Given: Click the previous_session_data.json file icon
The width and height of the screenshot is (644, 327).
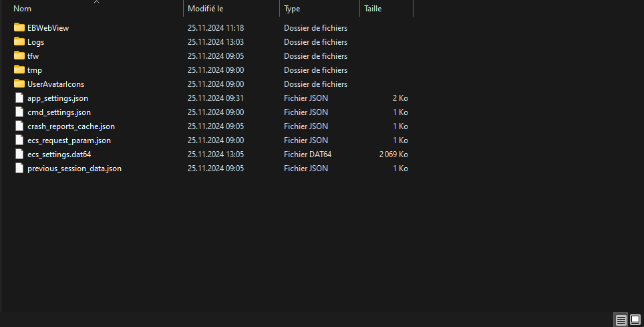Looking at the screenshot, I should click(19, 169).
